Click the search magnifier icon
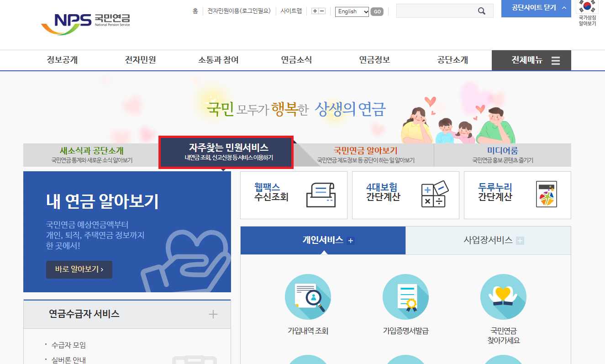The width and height of the screenshot is (605, 364). (481, 11)
